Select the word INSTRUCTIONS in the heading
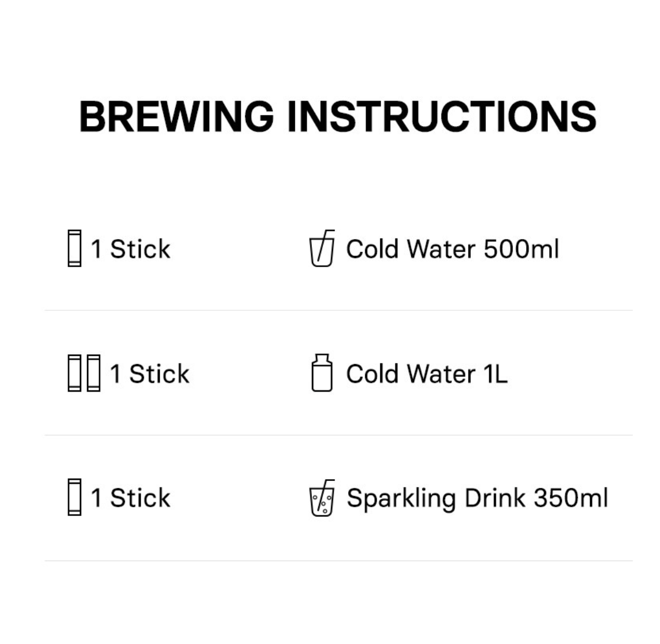Image resolution: width=660 pixels, height=644 pixels. [x=442, y=116]
